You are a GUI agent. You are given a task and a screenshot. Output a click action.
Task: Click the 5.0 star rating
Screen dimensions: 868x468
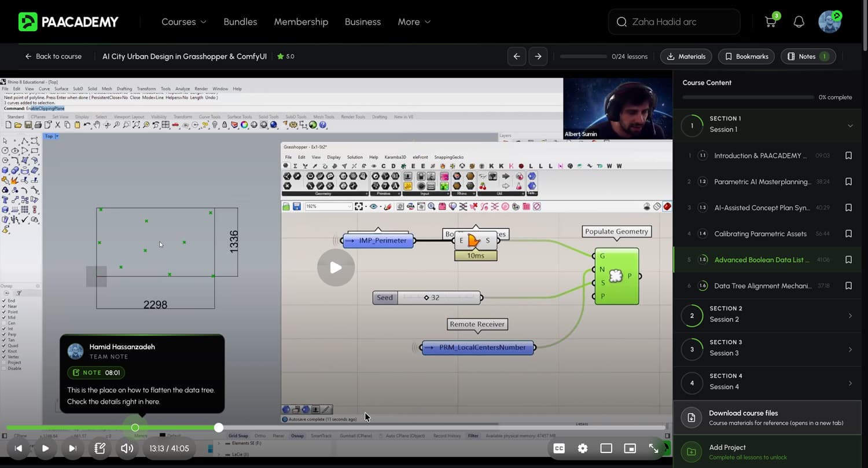(x=286, y=57)
